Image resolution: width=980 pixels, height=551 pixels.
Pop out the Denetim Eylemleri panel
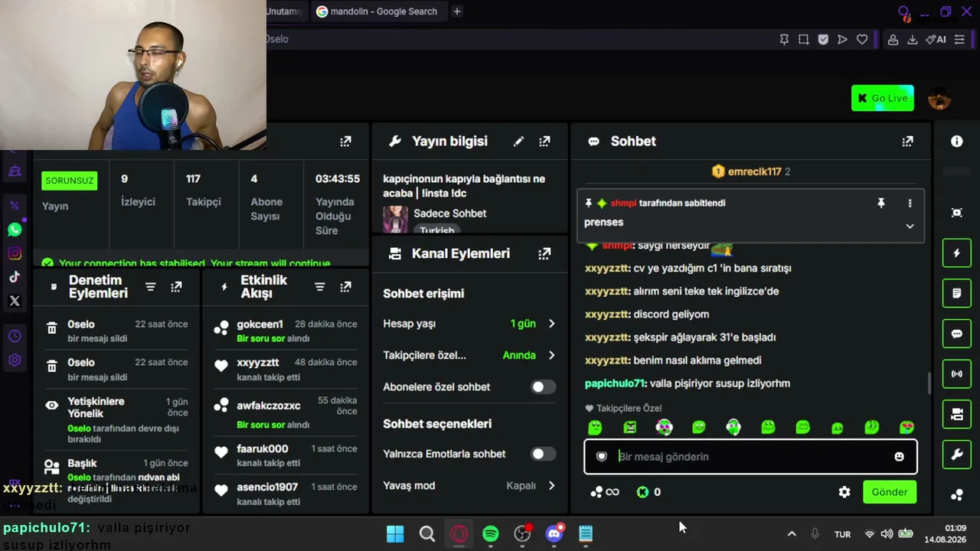tap(176, 287)
